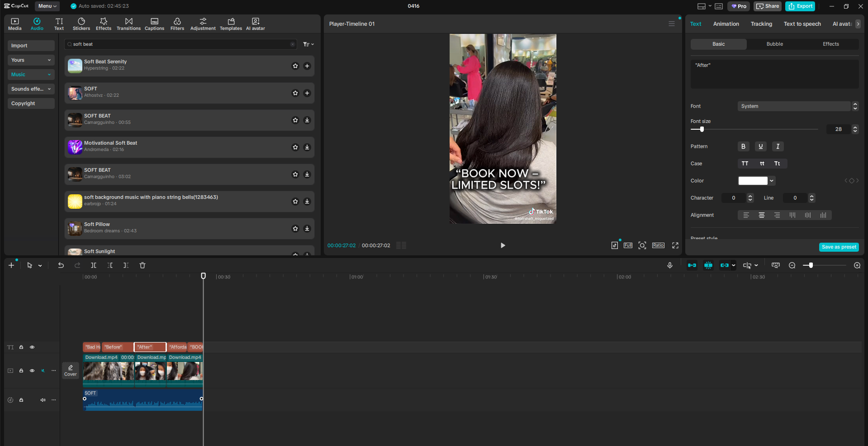The height and width of the screenshot is (446, 868).
Task: Expand the Sounds effects category dropdown
Action: coord(31,89)
